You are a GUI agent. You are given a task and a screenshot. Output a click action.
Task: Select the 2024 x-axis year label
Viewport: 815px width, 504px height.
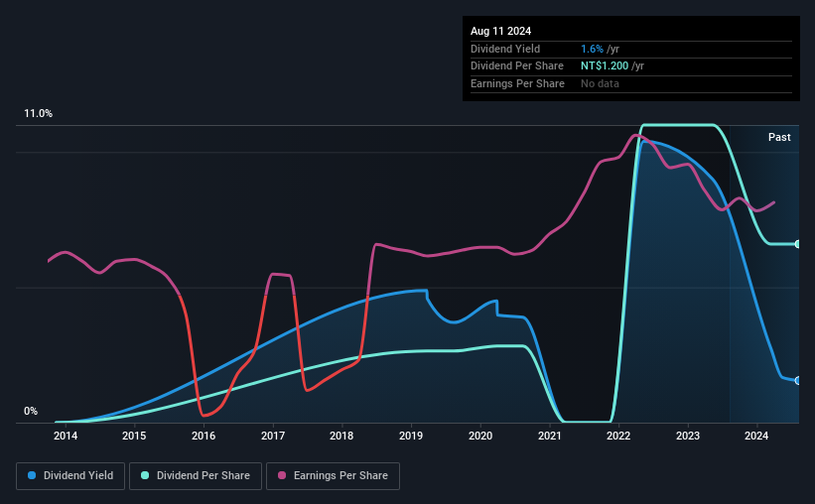coord(756,436)
